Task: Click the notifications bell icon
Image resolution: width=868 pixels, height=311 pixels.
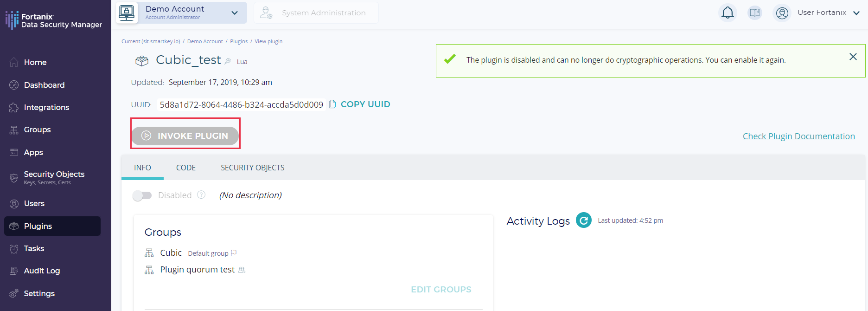Action: (728, 13)
